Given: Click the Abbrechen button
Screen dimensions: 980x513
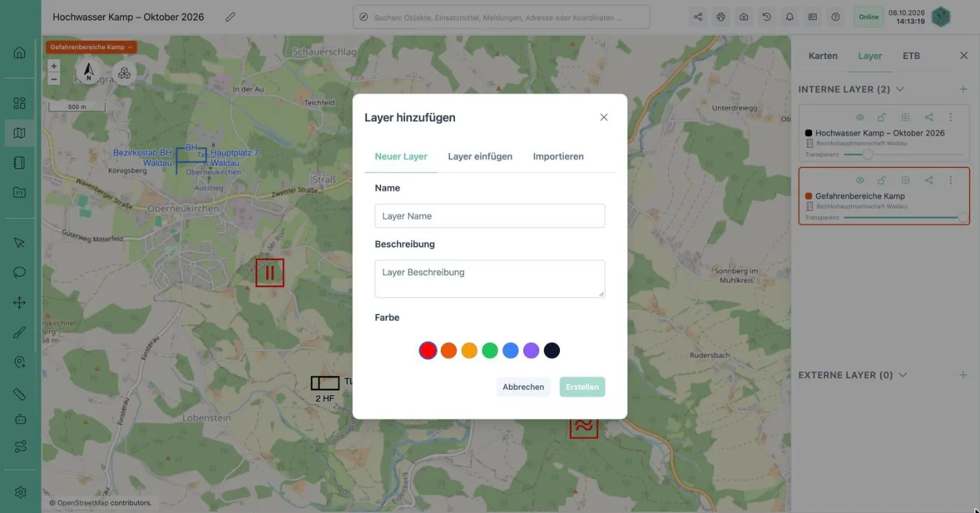Looking at the screenshot, I should click(523, 387).
